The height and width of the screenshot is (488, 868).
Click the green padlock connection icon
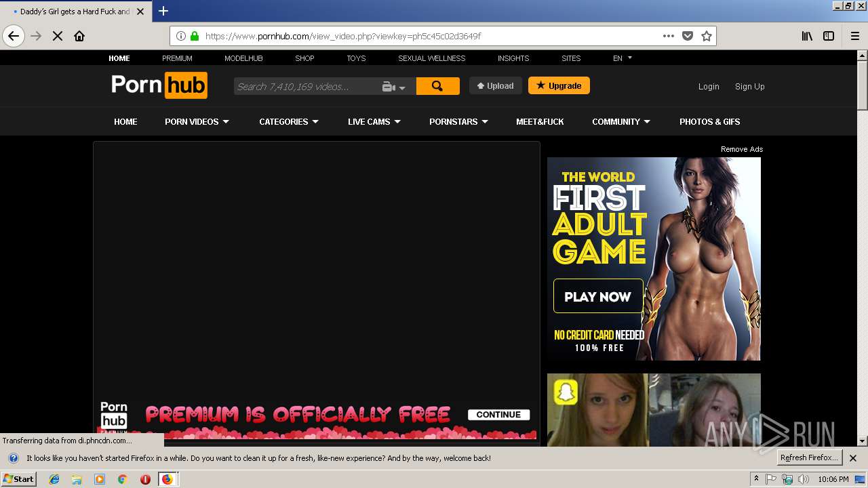pos(195,36)
